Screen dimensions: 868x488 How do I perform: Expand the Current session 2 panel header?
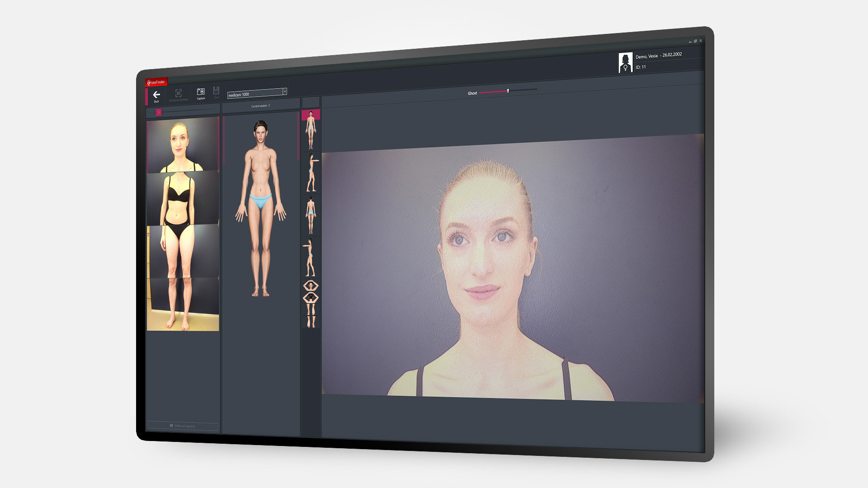[260, 106]
